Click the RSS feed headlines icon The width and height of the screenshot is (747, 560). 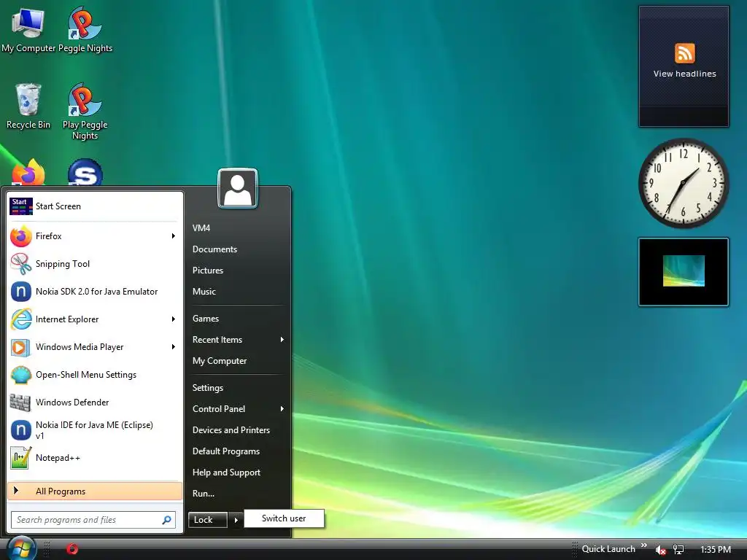pyautogui.click(x=684, y=52)
